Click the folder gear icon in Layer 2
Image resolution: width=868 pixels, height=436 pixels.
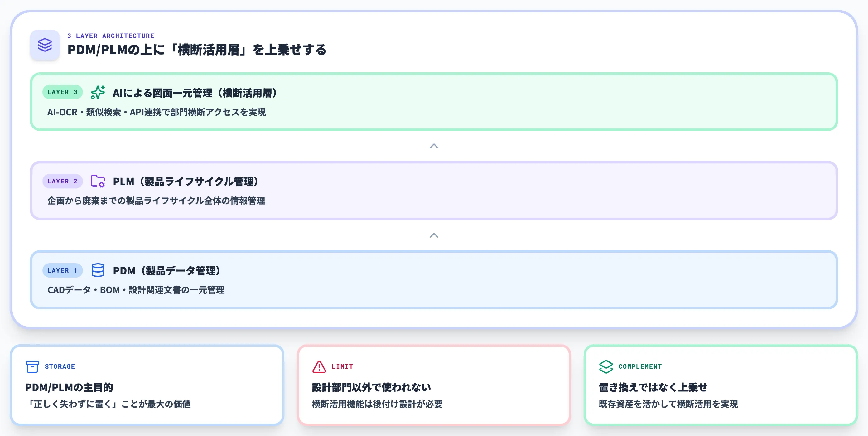coord(98,181)
